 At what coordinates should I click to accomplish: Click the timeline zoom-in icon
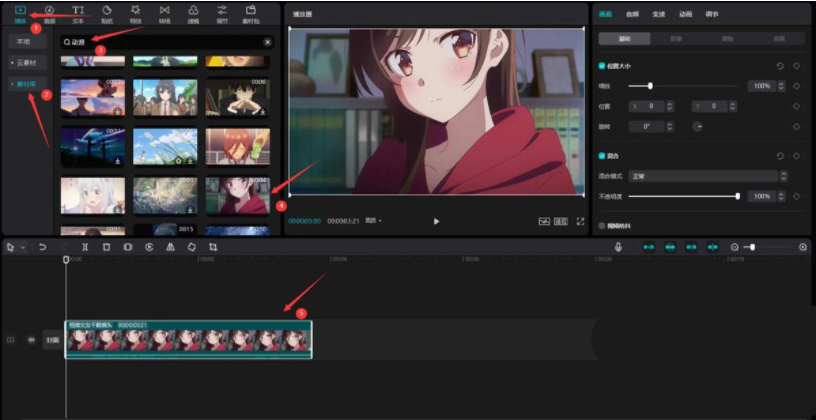click(x=803, y=247)
